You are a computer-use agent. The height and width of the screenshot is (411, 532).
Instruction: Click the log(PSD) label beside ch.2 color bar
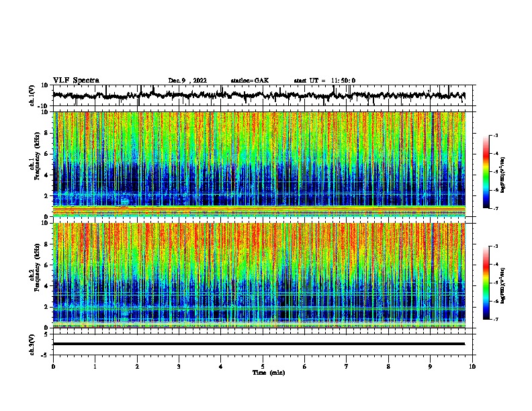pos(503,285)
